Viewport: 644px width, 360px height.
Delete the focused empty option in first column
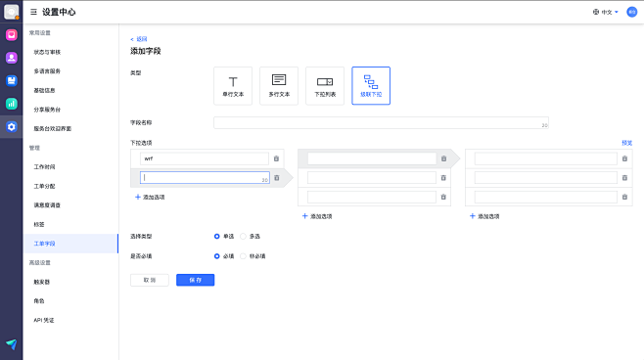pyautogui.click(x=277, y=178)
